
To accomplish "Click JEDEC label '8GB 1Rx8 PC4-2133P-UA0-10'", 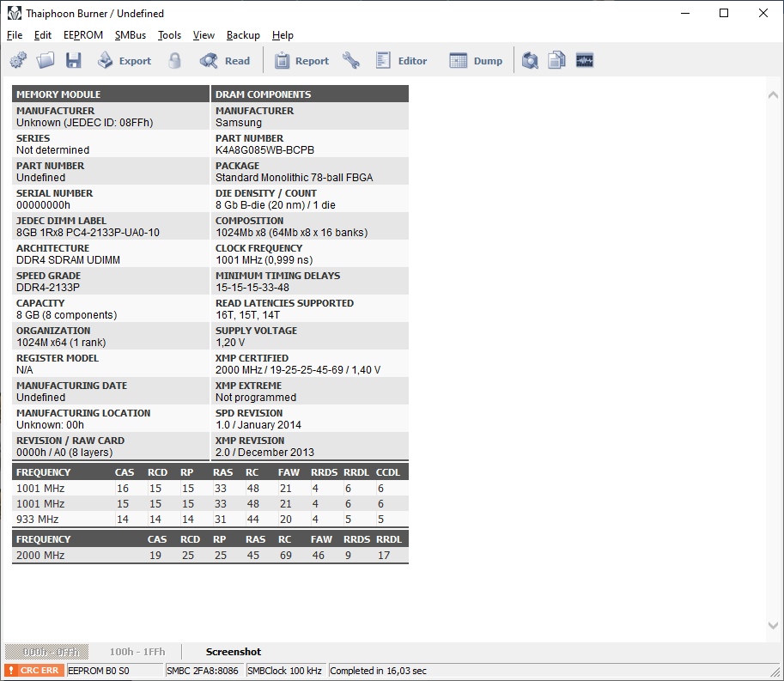I will [88, 233].
